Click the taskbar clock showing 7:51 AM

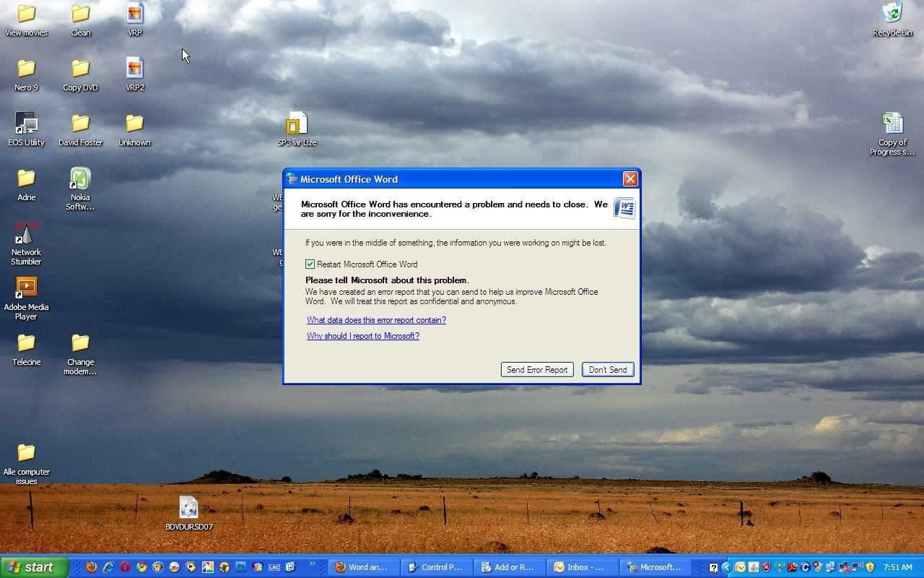[x=897, y=567]
